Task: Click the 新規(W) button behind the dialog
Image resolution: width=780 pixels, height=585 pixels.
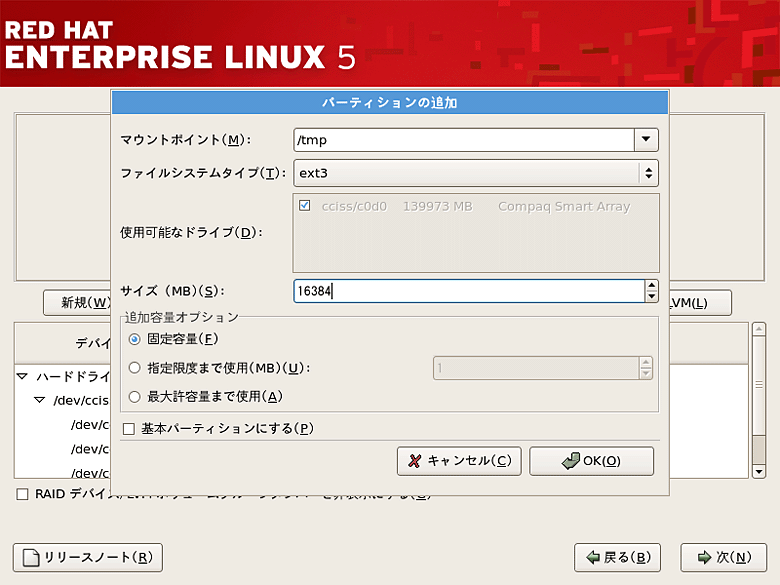Action: coord(78,302)
